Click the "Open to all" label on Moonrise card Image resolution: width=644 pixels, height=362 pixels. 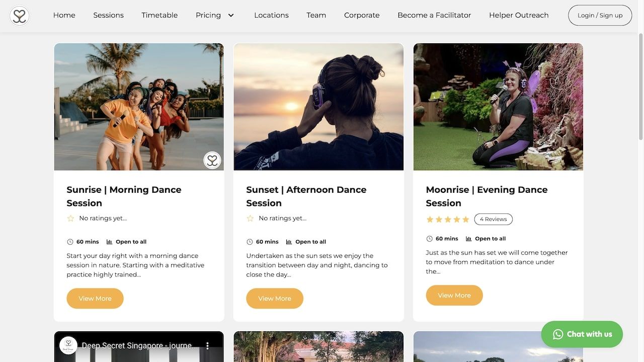(491, 239)
